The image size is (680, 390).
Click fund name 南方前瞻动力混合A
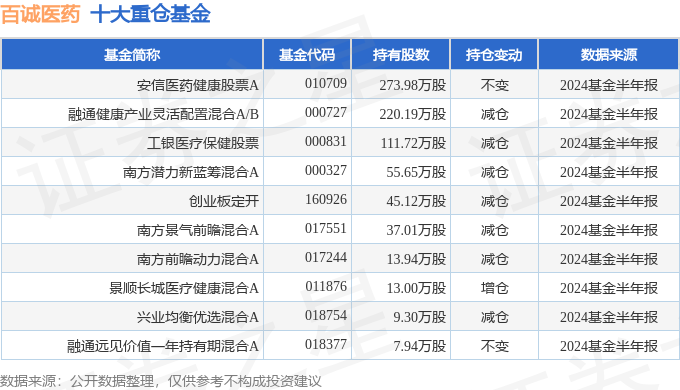click(x=198, y=259)
